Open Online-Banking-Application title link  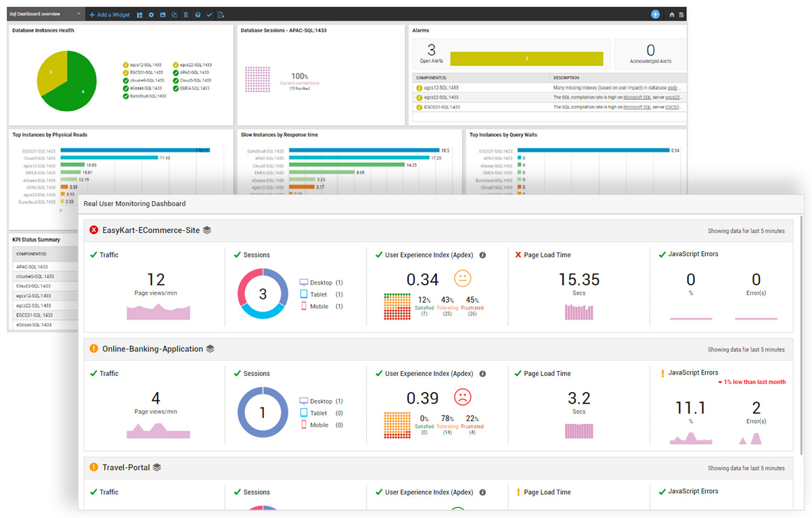point(153,349)
